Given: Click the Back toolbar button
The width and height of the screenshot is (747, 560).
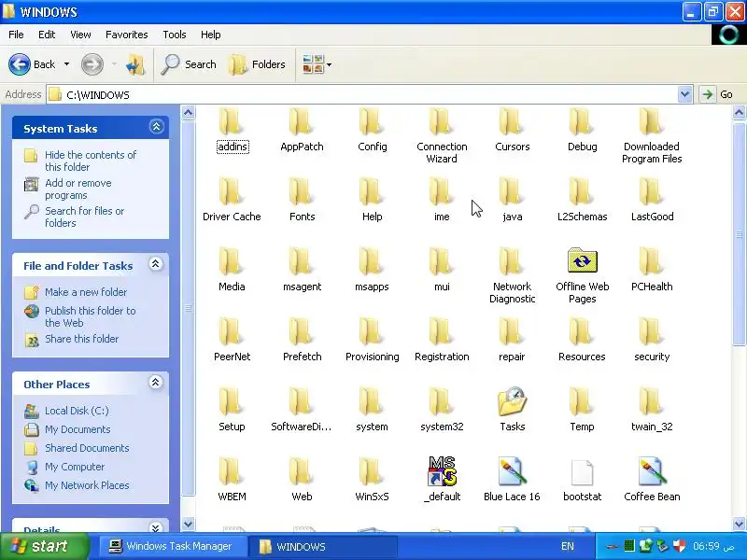Looking at the screenshot, I should click(x=32, y=64).
